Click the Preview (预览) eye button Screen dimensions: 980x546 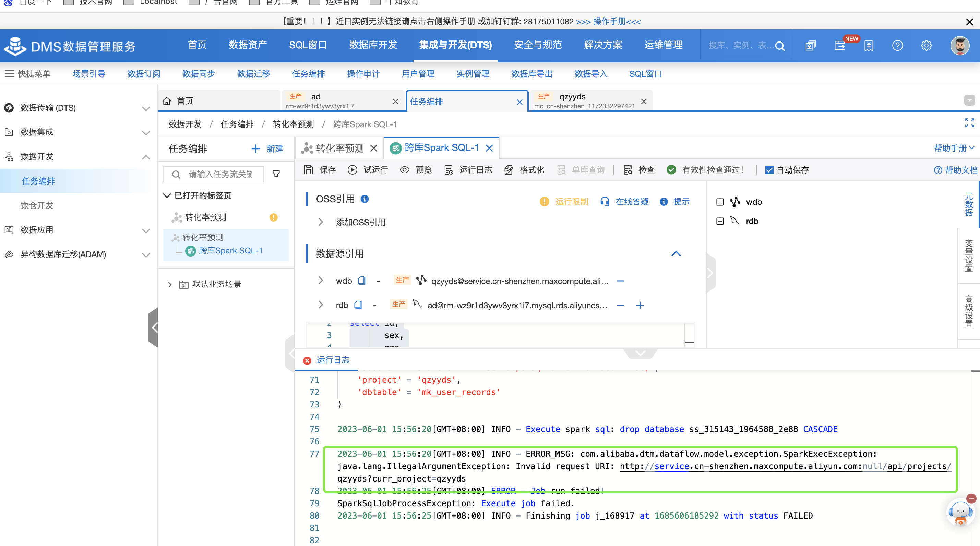pos(416,170)
